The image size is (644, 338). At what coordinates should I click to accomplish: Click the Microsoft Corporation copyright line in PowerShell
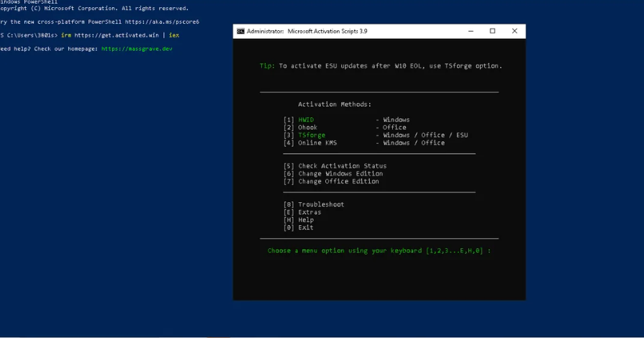point(94,8)
